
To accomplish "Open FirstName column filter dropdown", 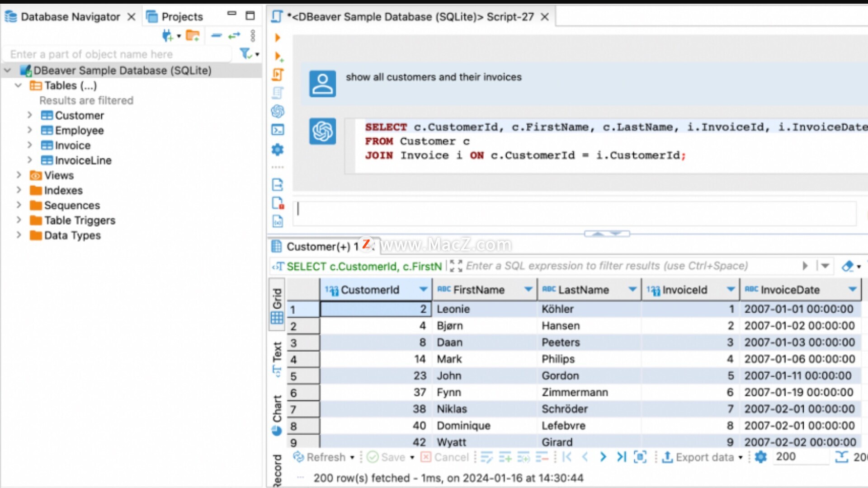I will click(528, 290).
